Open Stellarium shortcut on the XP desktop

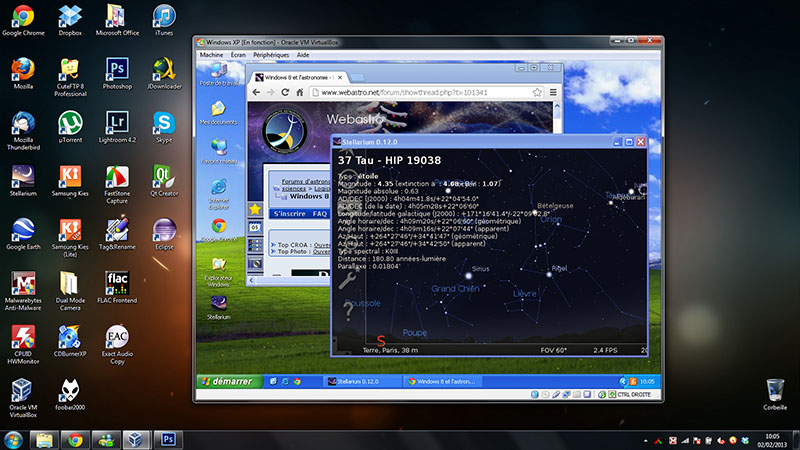(x=219, y=308)
